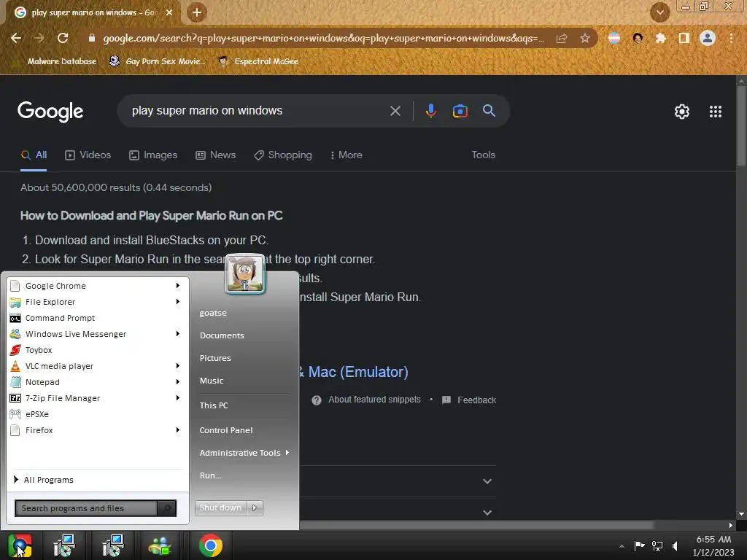Close the 'play super mario on windows' tab

point(169,12)
